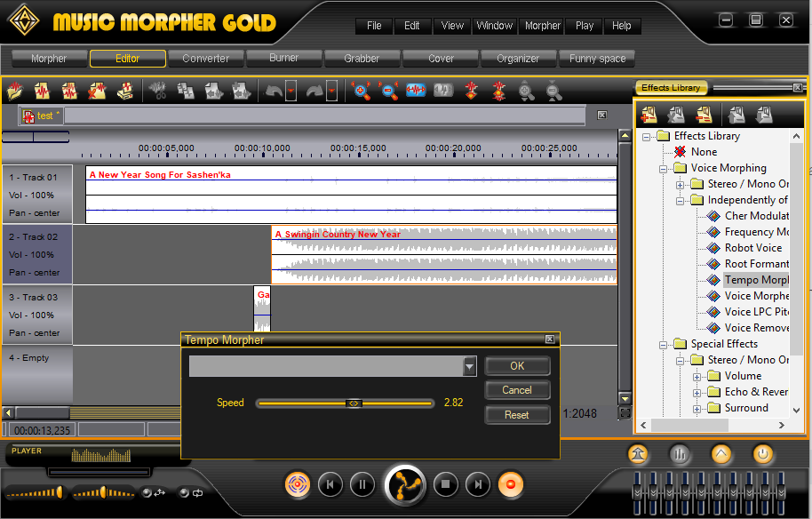Select the Cher Modulation effect

tap(757, 216)
